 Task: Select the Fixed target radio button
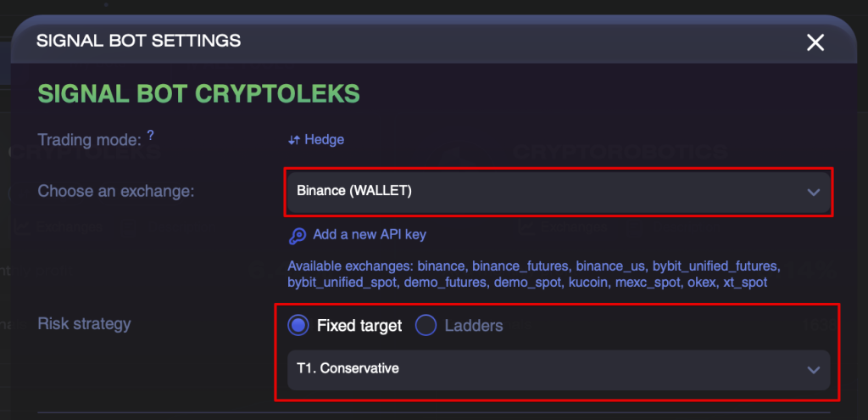pyautogui.click(x=298, y=325)
